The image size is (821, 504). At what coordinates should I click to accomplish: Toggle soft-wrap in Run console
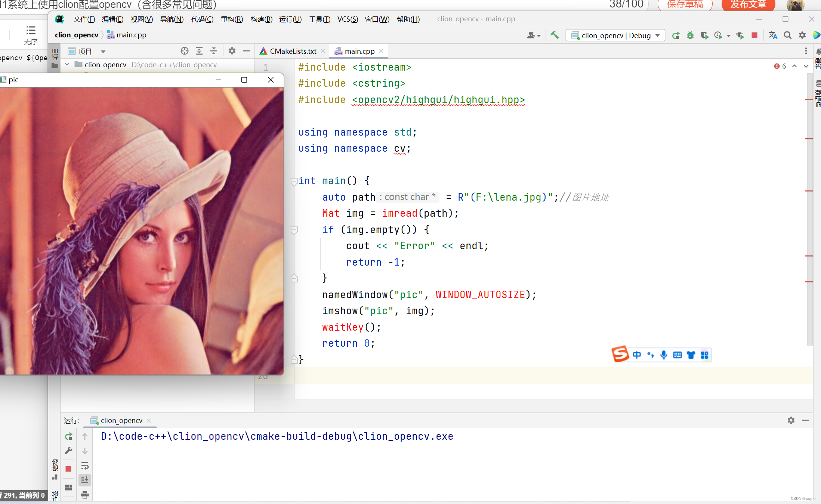[x=85, y=466]
